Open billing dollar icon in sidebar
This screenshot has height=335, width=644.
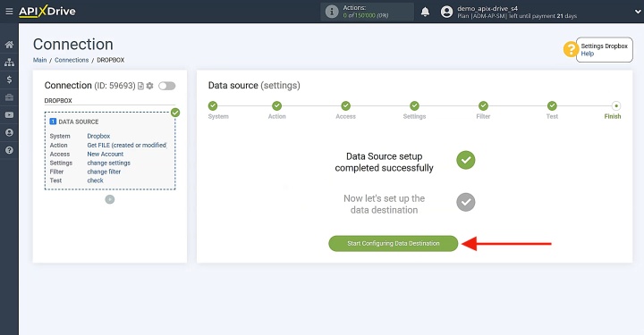(9, 80)
